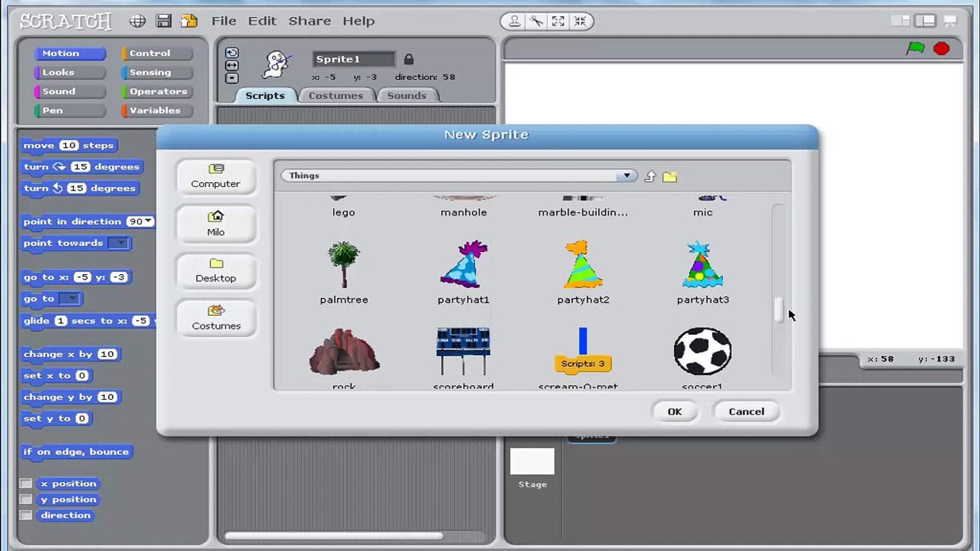Screen dimensions: 980x551
Task: Select the shrink sprite tool
Action: (x=580, y=21)
